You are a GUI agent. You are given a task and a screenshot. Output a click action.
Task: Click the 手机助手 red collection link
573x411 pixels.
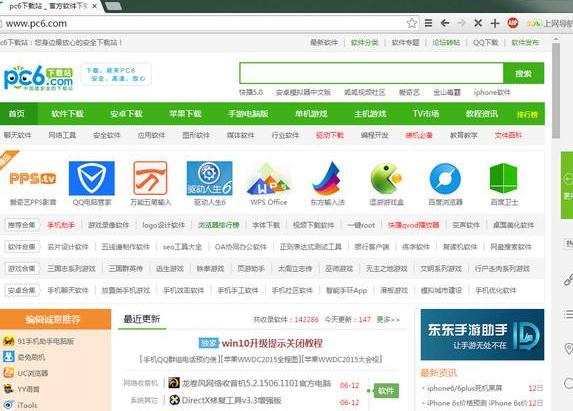click(61, 225)
